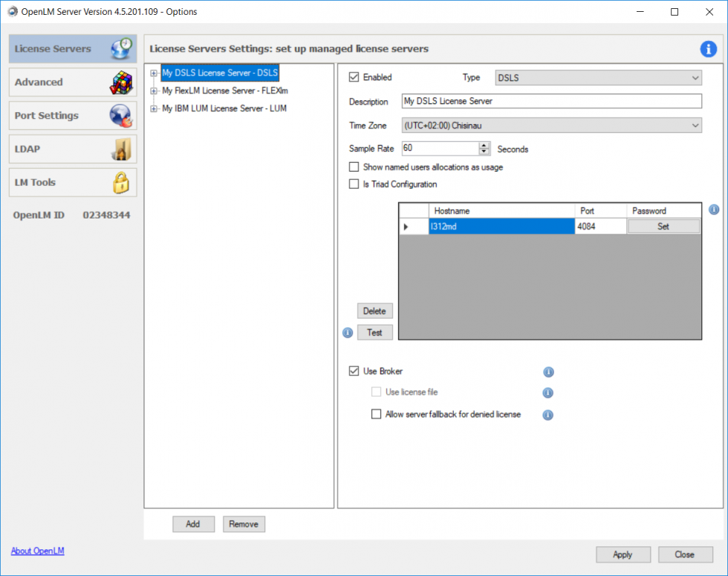Screen dimensions: 728x576
Task: Open the Advanced settings section
Action: (73, 82)
